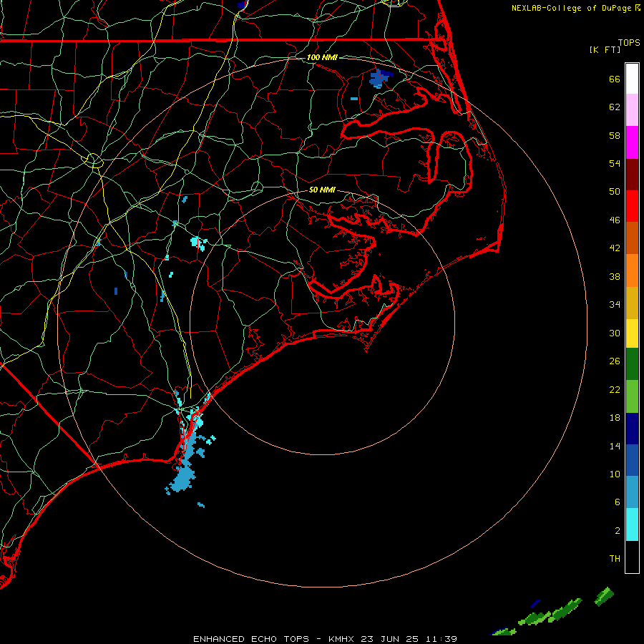This screenshot has height=644, width=644.
Task: Click the 100 NMI range ring label
Action: click(x=322, y=57)
